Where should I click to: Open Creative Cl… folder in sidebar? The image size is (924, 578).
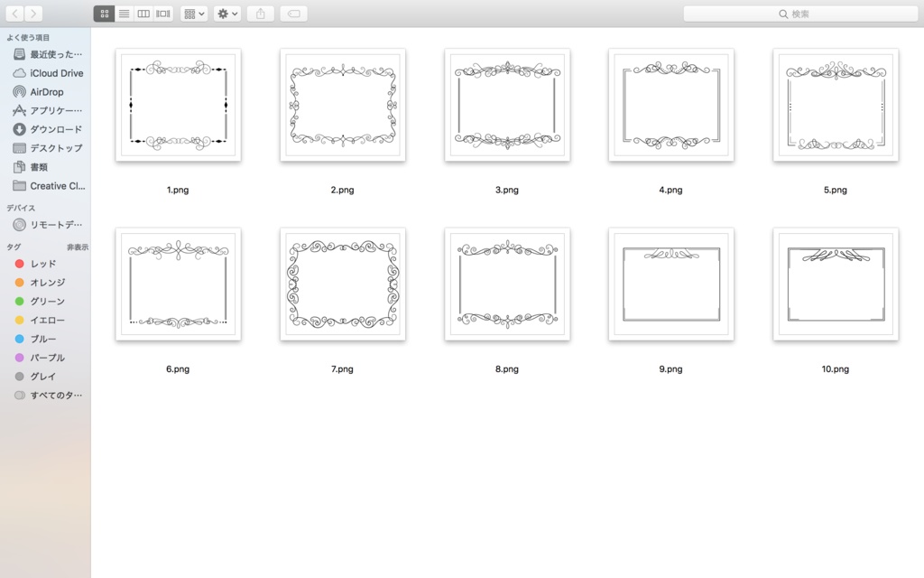point(47,186)
